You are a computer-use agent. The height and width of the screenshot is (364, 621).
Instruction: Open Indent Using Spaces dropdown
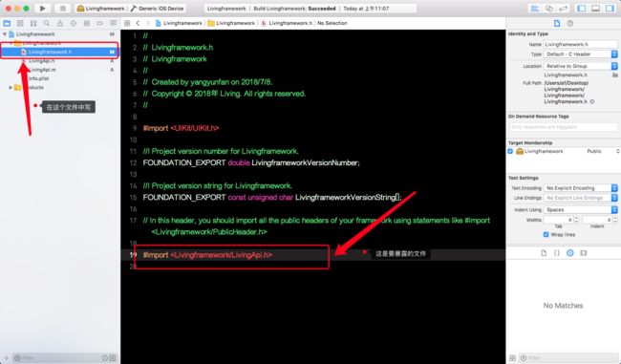coord(581,210)
